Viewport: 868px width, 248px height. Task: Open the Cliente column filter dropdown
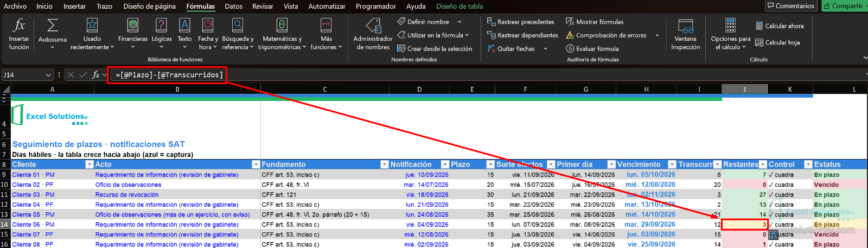tap(90, 164)
